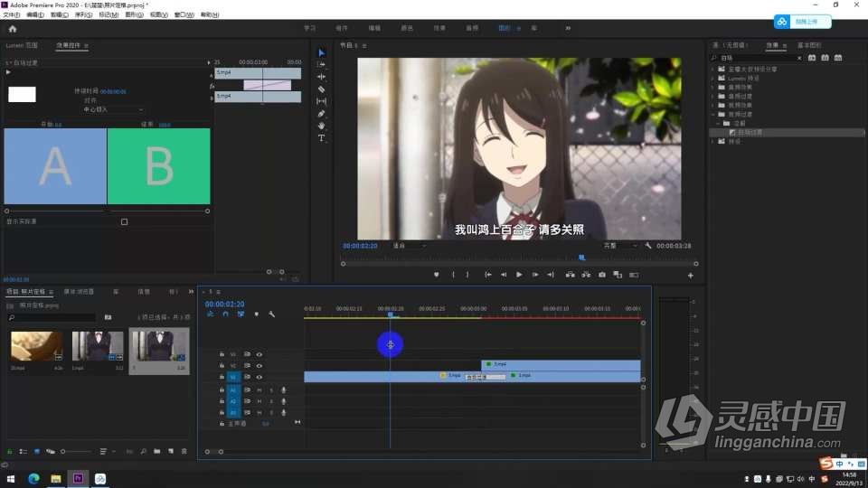Click timeline timecode 00:00:02:20
The height and width of the screenshot is (488, 868).
click(x=224, y=305)
